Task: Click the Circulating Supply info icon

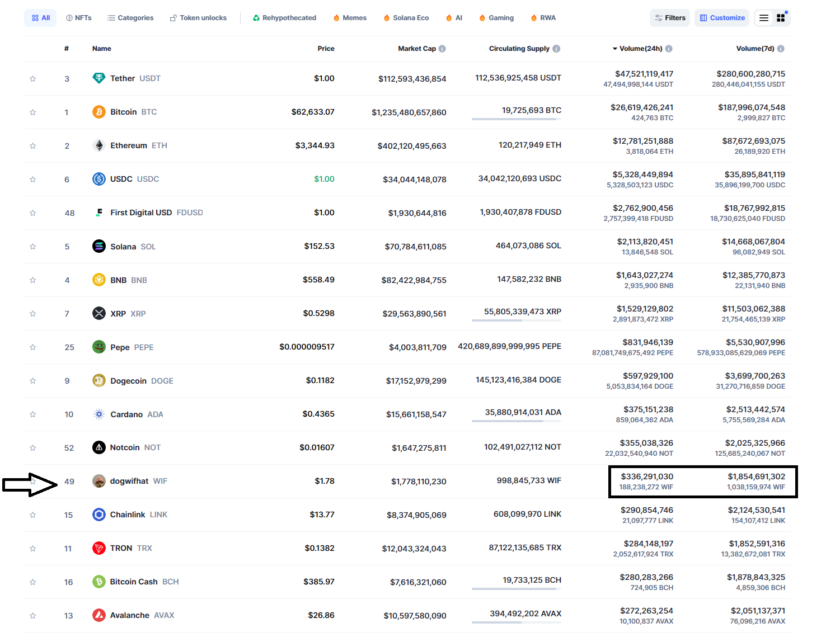Action: coord(556,49)
